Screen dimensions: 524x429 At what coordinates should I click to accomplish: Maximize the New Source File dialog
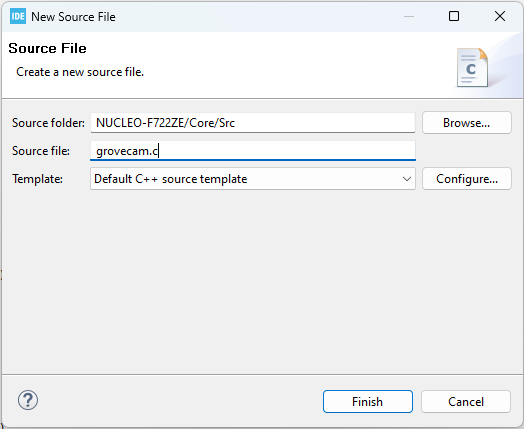[x=454, y=16]
